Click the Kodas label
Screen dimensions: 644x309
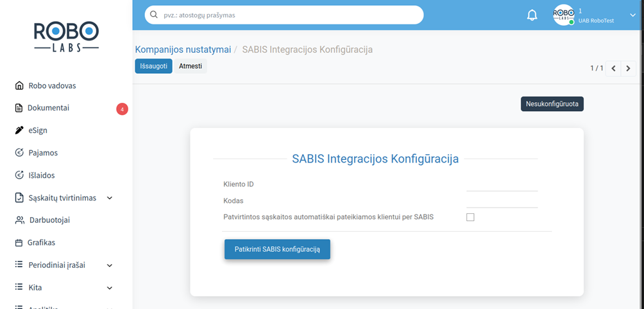233,201
